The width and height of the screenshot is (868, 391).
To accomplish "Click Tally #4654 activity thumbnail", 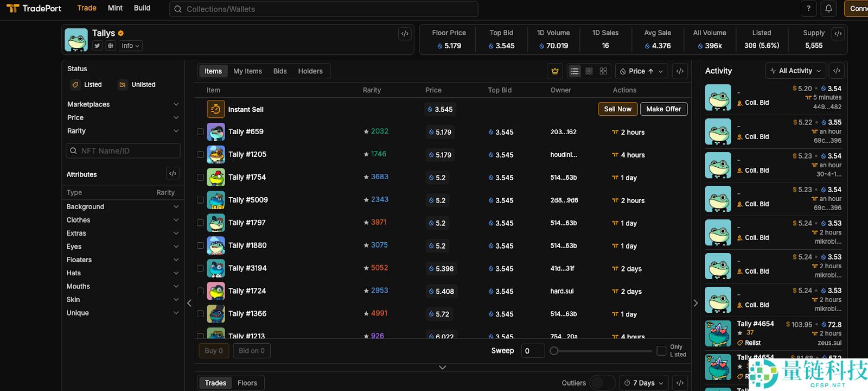I will tap(718, 333).
